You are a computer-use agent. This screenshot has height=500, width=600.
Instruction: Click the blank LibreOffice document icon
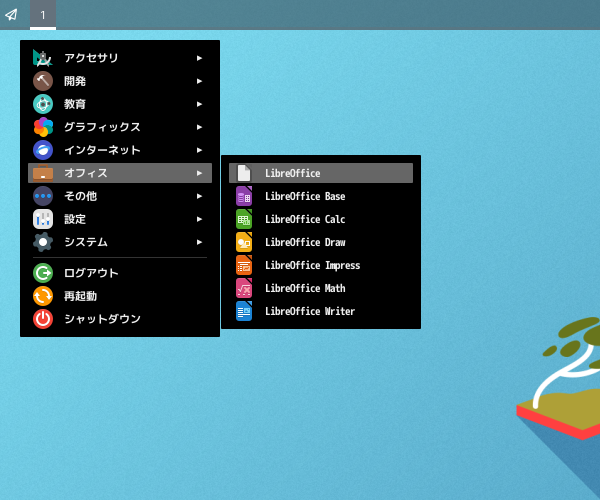point(244,173)
